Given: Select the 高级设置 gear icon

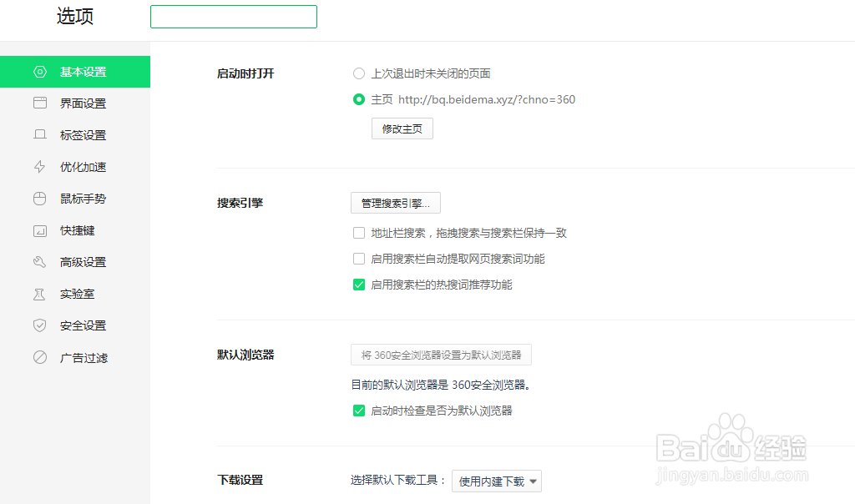Looking at the screenshot, I should (x=39, y=262).
